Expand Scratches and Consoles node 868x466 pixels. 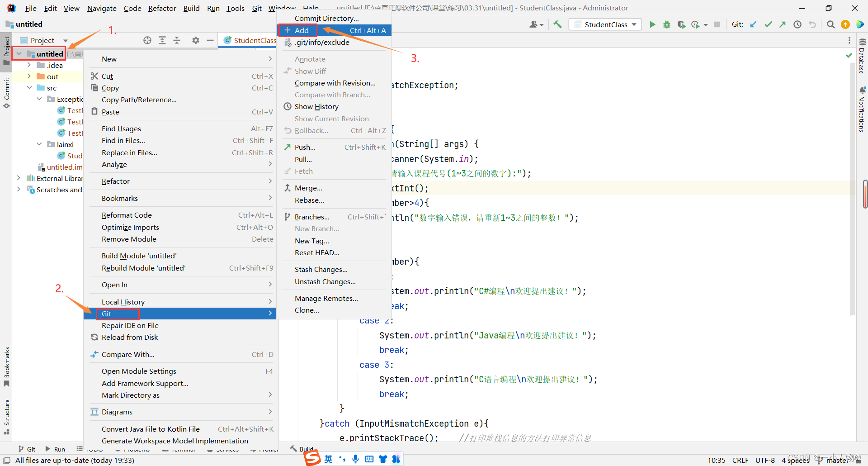pos(19,190)
